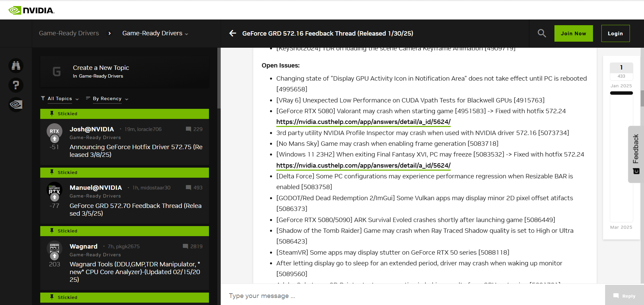Upvote the GRD 572.70 Feedback topic
Screen dimensions: 644x305
click(x=54, y=197)
